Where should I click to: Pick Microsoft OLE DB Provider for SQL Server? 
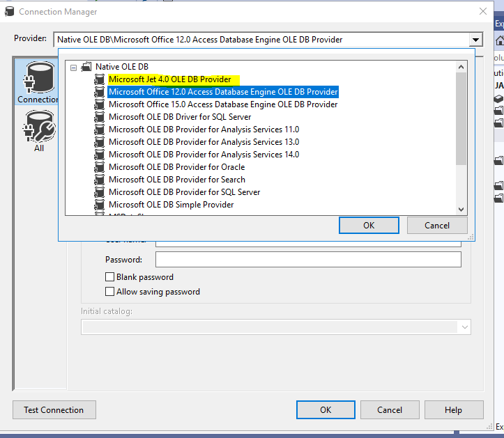184,192
